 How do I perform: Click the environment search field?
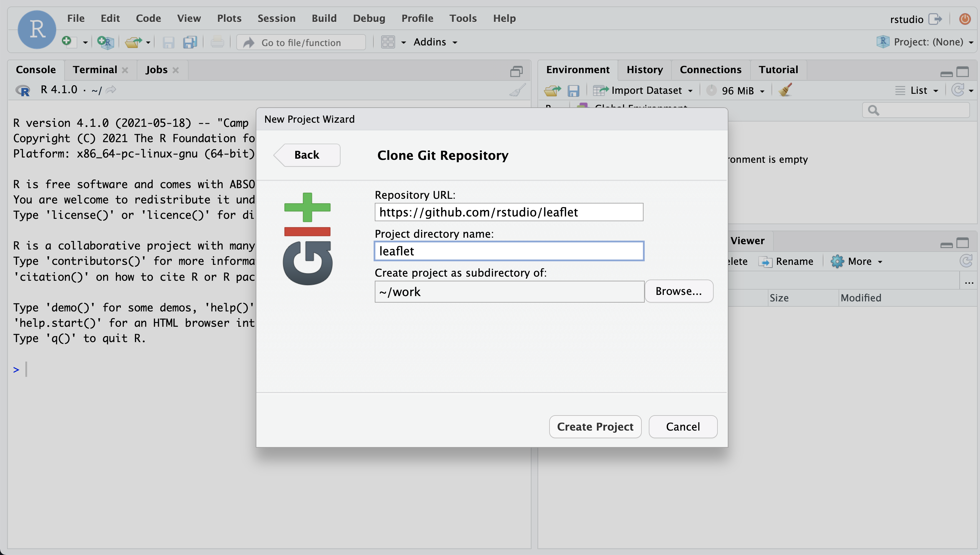(916, 111)
